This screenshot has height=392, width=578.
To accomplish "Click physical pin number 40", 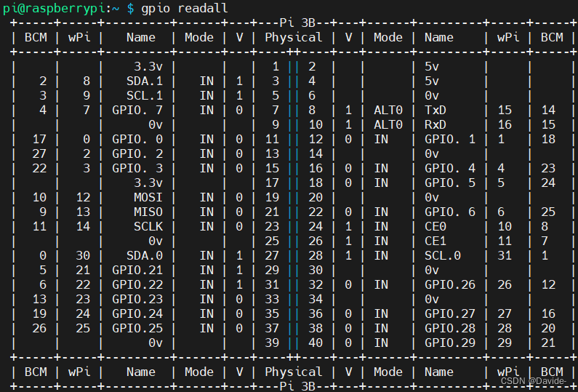I will (316, 343).
